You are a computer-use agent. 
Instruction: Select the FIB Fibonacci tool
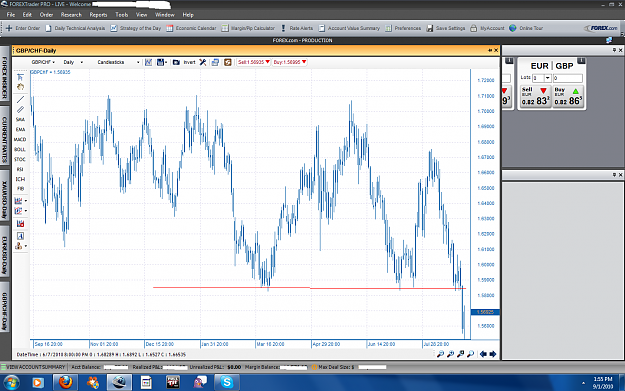pyautogui.click(x=20, y=189)
